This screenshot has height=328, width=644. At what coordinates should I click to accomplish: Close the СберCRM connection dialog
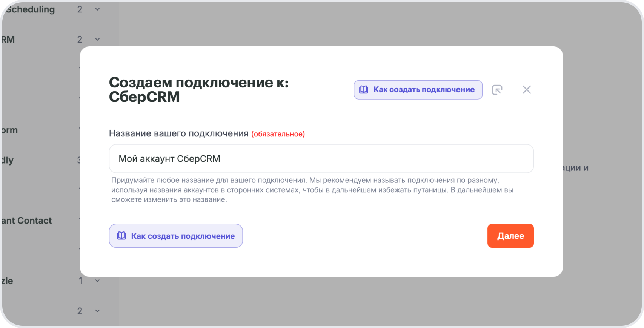click(x=526, y=90)
